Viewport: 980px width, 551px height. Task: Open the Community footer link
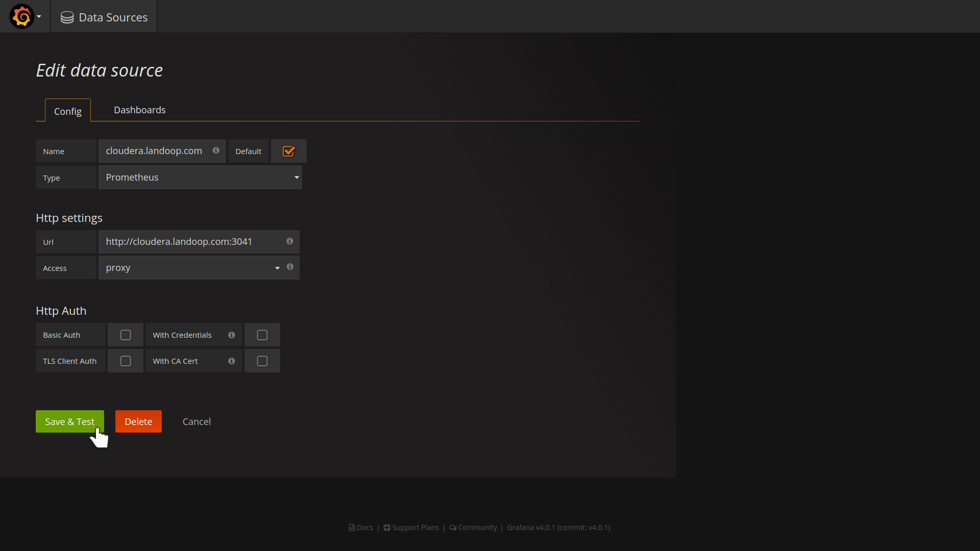pyautogui.click(x=473, y=528)
